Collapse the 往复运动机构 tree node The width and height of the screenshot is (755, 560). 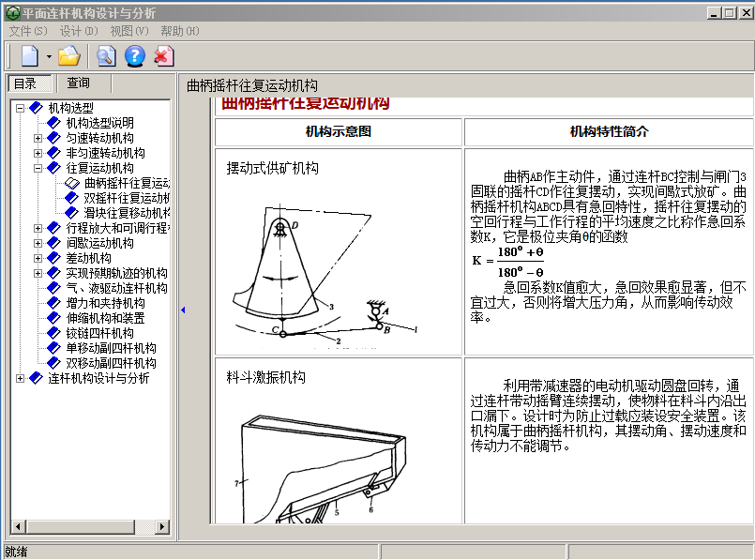click(38, 168)
